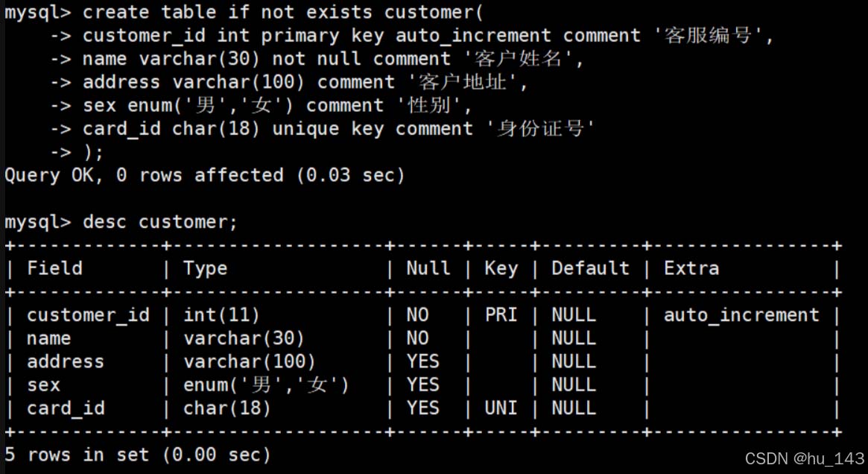Click the Key column header
868x474 pixels.
pos(501,270)
